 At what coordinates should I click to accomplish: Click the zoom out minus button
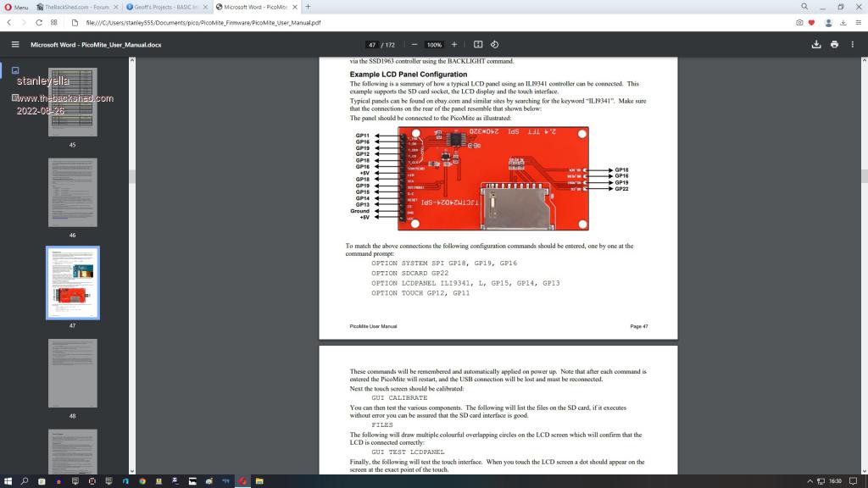pyautogui.click(x=415, y=44)
